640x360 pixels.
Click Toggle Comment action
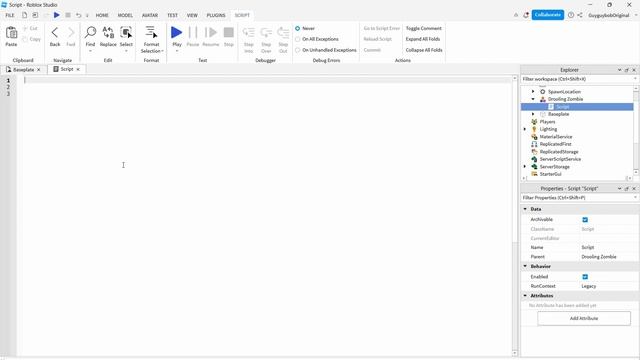424,29
